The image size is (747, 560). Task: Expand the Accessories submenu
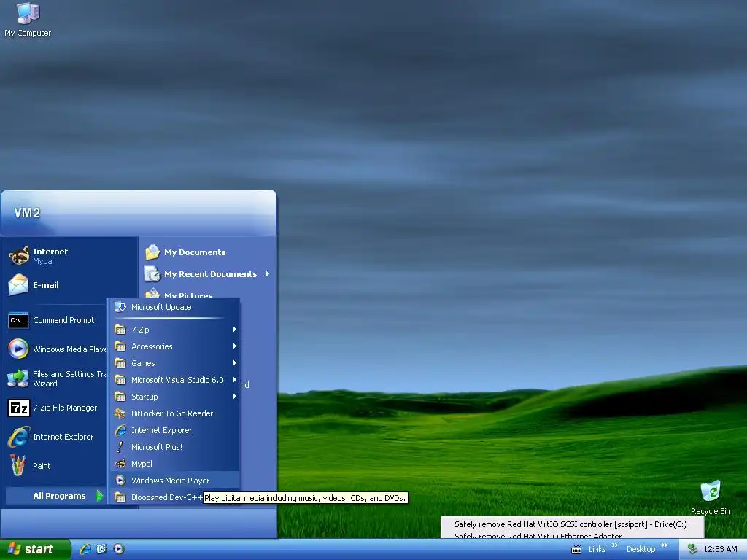(175, 346)
